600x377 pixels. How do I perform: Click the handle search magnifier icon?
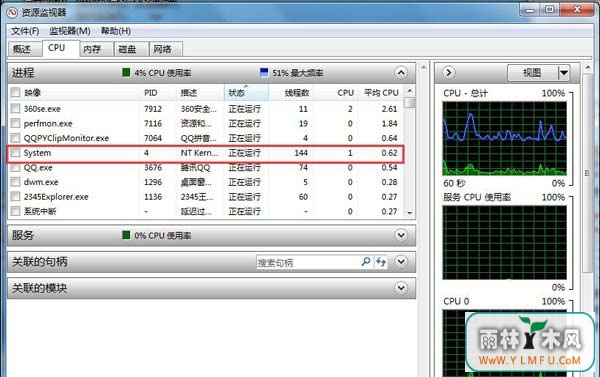point(366,262)
